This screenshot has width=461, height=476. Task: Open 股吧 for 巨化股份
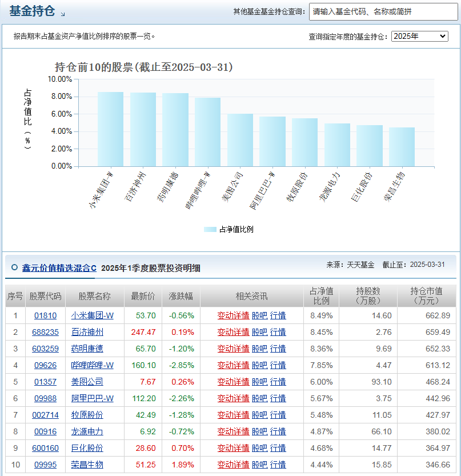pos(260,448)
